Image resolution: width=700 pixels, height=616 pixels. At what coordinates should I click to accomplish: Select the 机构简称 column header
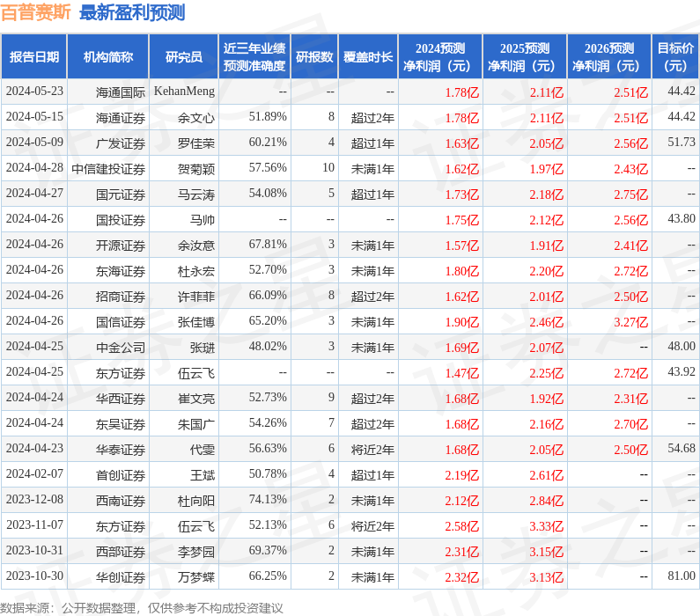click(x=108, y=56)
